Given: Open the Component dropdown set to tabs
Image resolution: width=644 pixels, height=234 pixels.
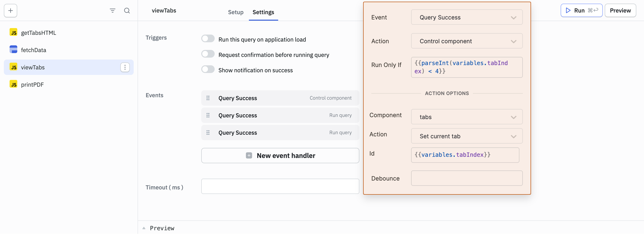Looking at the screenshot, I should pos(467,117).
